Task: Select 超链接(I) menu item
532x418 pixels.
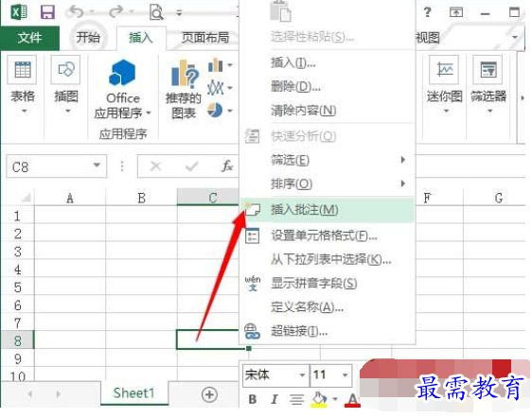Action: (328, 331)
